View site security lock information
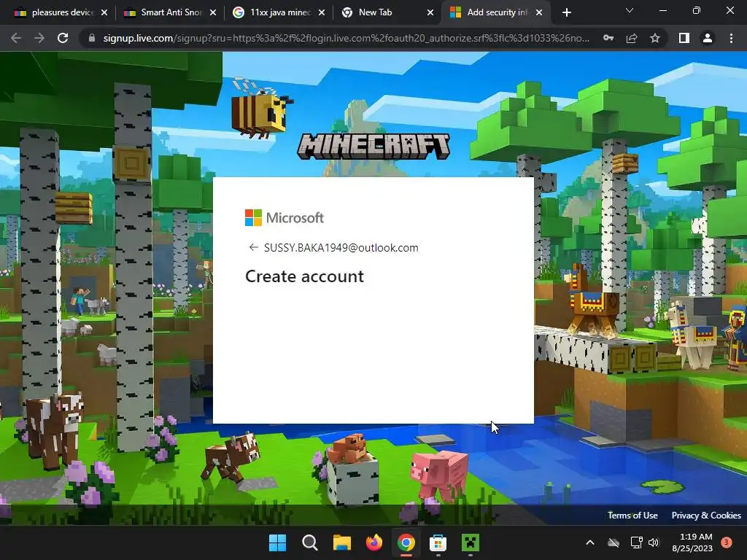 92,38
